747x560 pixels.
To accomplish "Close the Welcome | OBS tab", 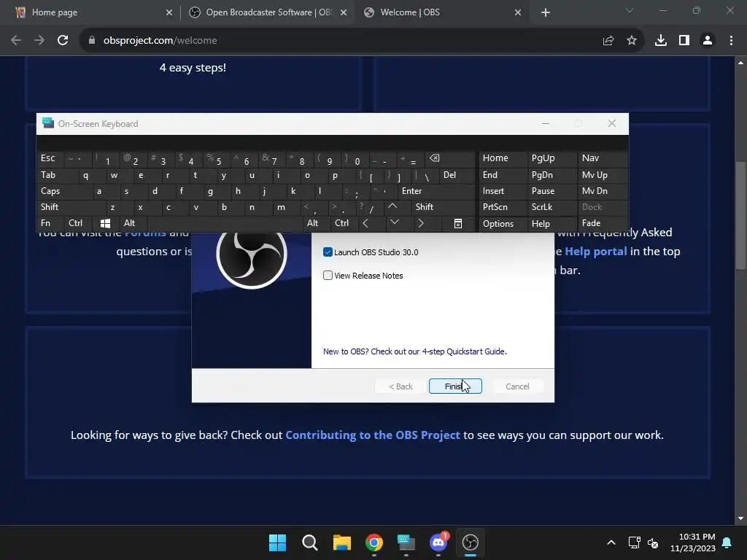I will point(518,12).
